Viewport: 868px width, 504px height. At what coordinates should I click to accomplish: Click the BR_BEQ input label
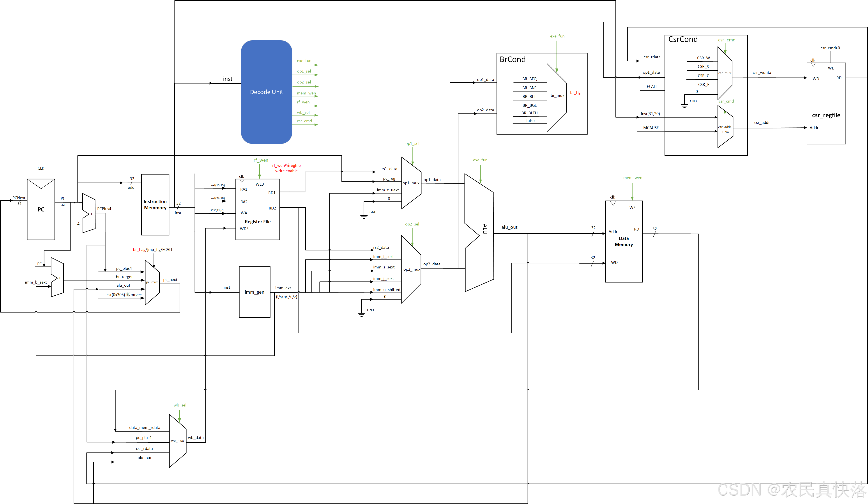529,79
